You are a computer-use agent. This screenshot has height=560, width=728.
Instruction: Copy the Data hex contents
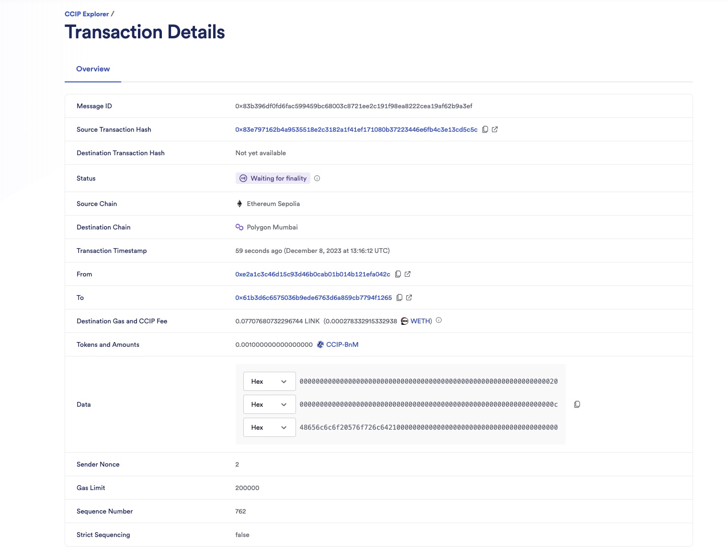(x=577, y=404)
